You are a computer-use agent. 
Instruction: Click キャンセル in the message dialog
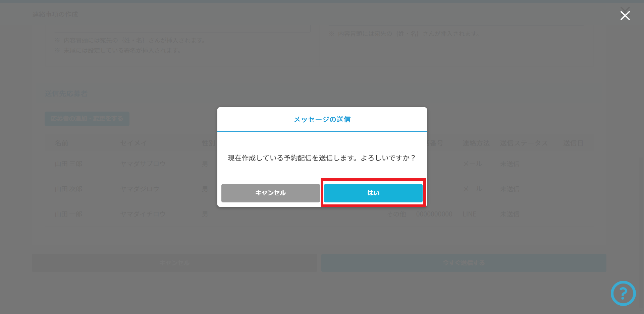pos(270,193)
